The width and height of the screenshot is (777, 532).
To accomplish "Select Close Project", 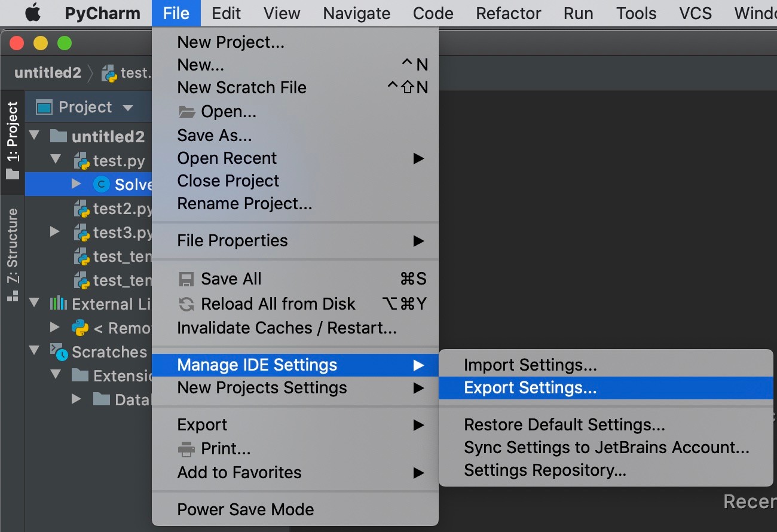I will 295,181.
